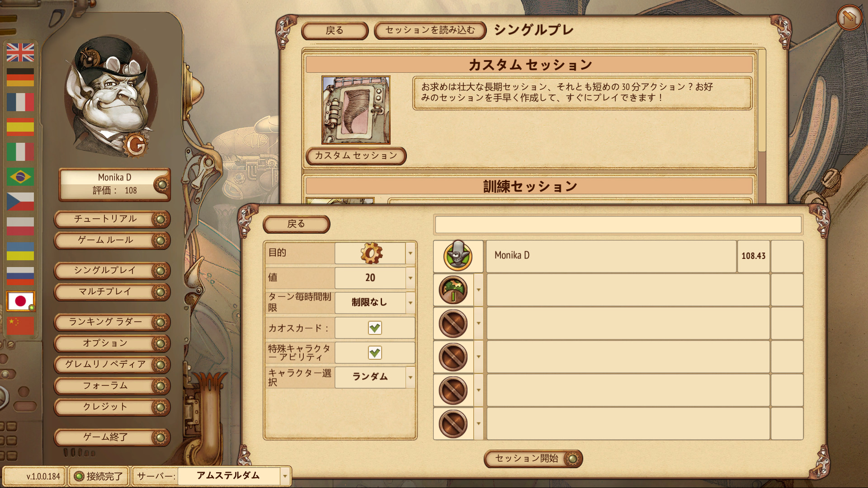Click the second player slot avatar
Image resolution: width=868 pixels, height=488 pixels.
coord(453,290)
